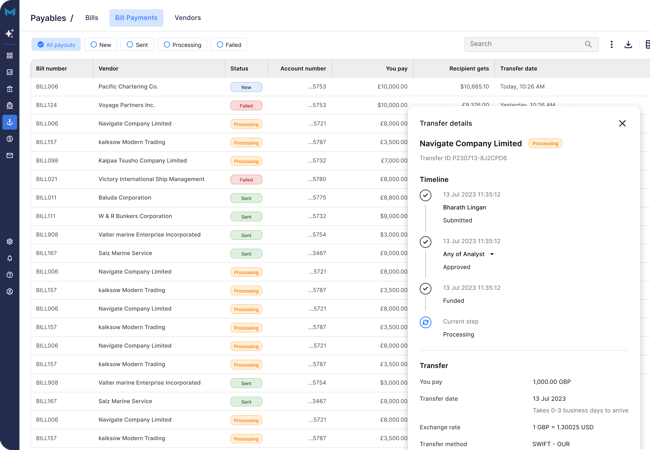Click the current step Processing sync icon
Image resolution: width=650 pixels, height=450 pixels.
click(x=425, y=322)
